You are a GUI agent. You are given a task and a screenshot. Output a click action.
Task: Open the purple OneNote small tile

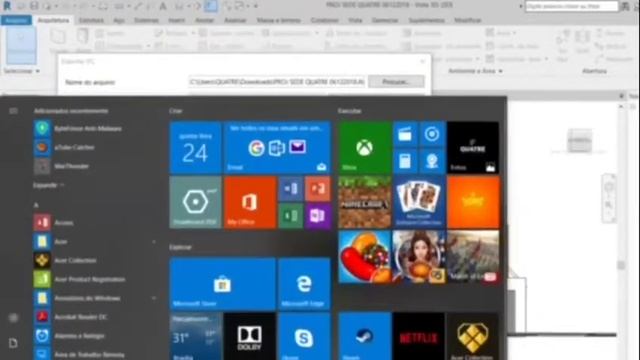[318, 216]
